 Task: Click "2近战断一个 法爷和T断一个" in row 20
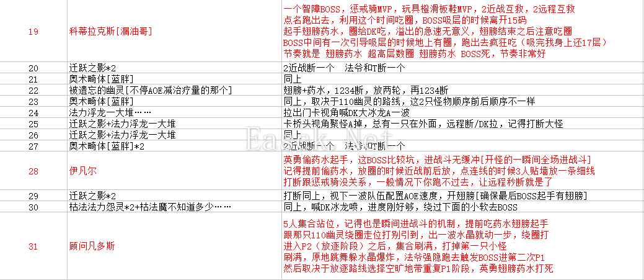344,68
